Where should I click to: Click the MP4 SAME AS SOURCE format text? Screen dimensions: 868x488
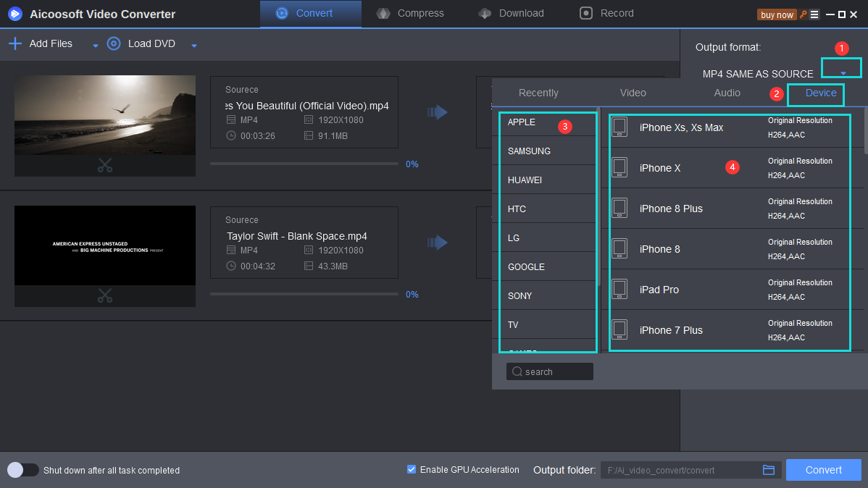tap(758, 74)
